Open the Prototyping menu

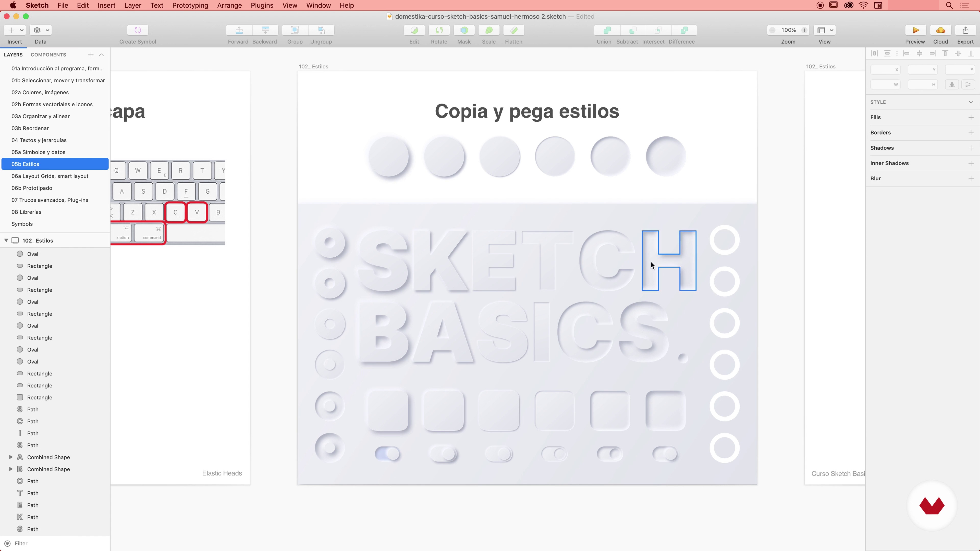pyautogui.click(x=190, y=5)
